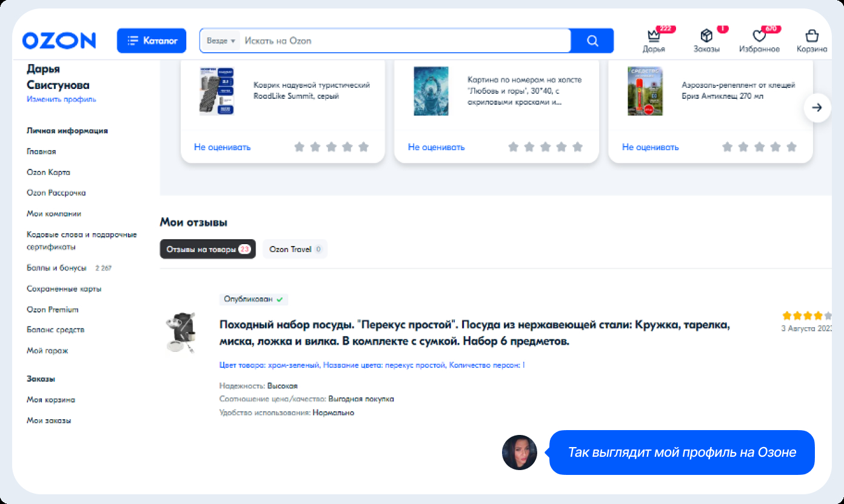
Task: Rate Коврик надувной with one star
Action: [299, 147]
